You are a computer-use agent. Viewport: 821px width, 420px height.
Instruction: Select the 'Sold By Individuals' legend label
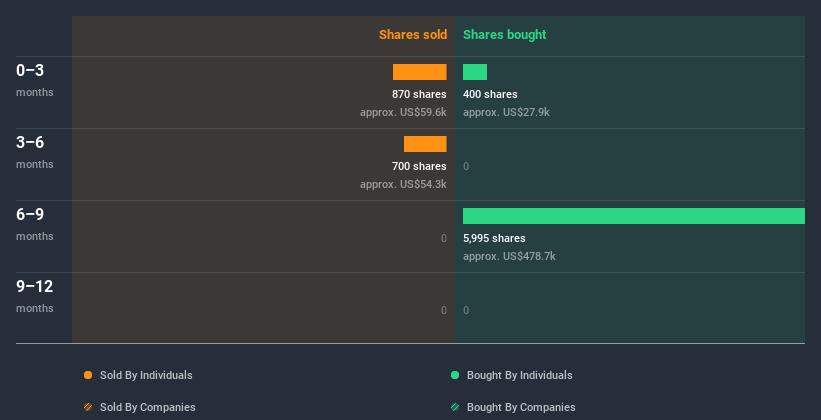(146, 375)
